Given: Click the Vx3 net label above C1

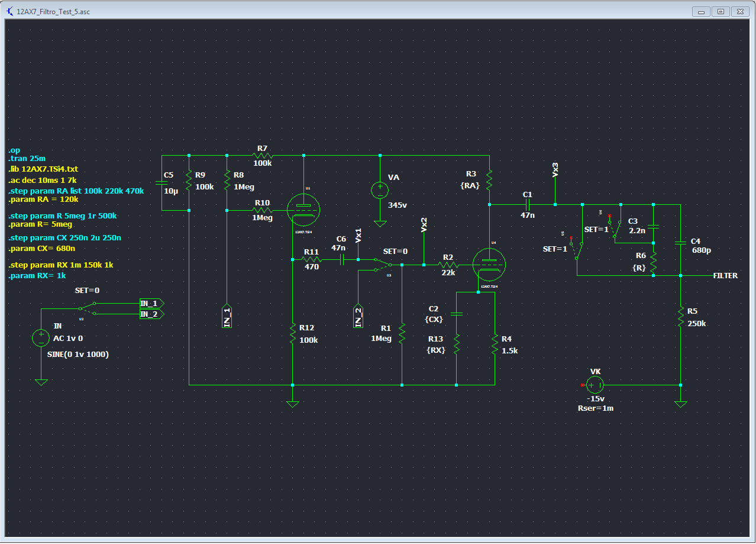Looking at the screenshot, I should 555,169.
